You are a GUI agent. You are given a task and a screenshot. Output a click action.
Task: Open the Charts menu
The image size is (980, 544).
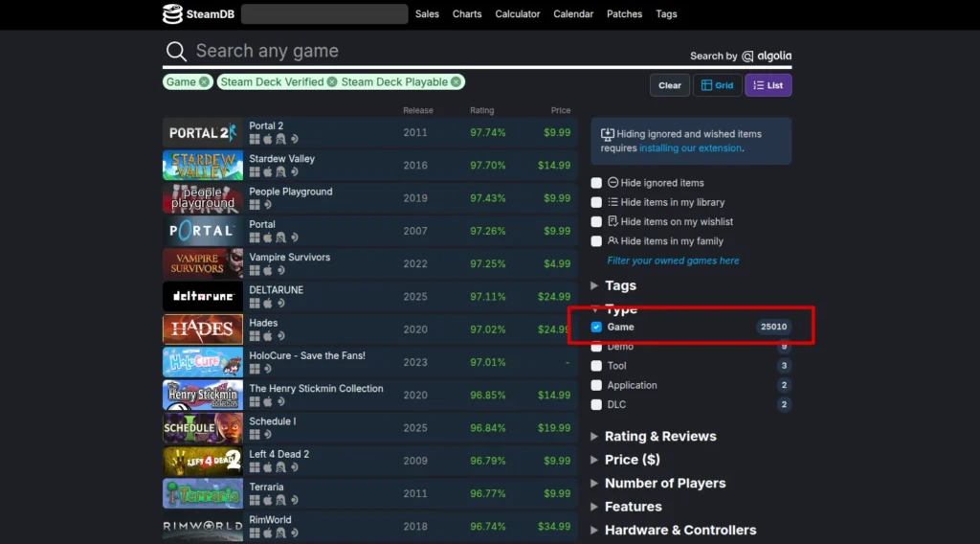[467, 13]
